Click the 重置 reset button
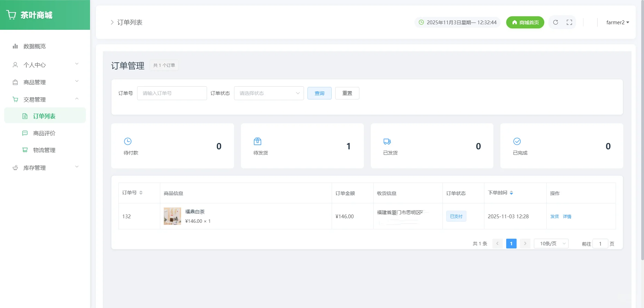This screenshot has width=644, height=308. click(x=347, y=93)
